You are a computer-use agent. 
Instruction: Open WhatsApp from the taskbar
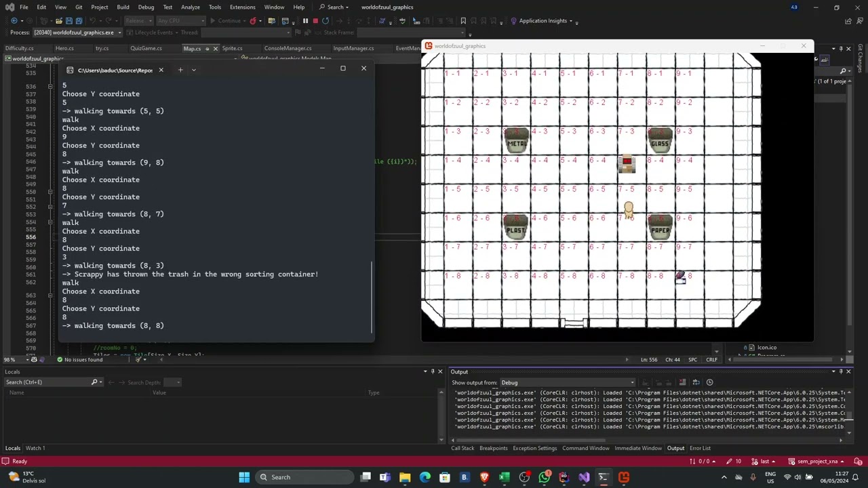tap(545, 477)
